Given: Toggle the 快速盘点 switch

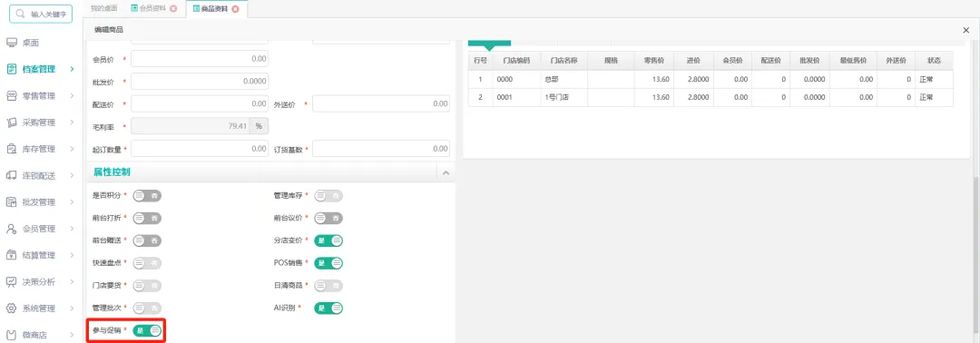Looking at the screenshot, I should [147, 263].
